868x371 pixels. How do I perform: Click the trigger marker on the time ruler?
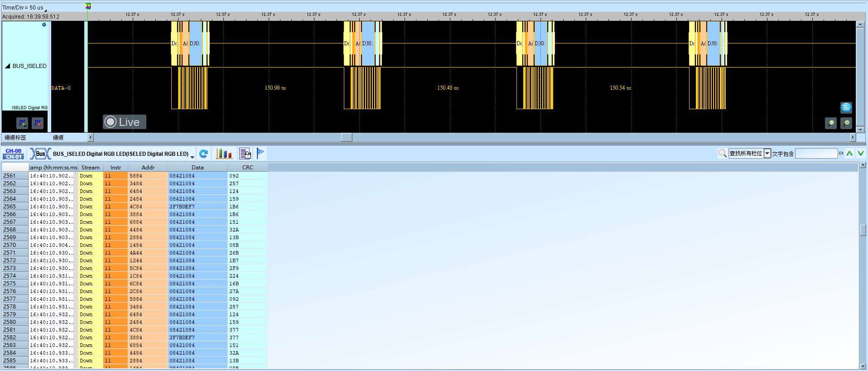click(88, 6)
